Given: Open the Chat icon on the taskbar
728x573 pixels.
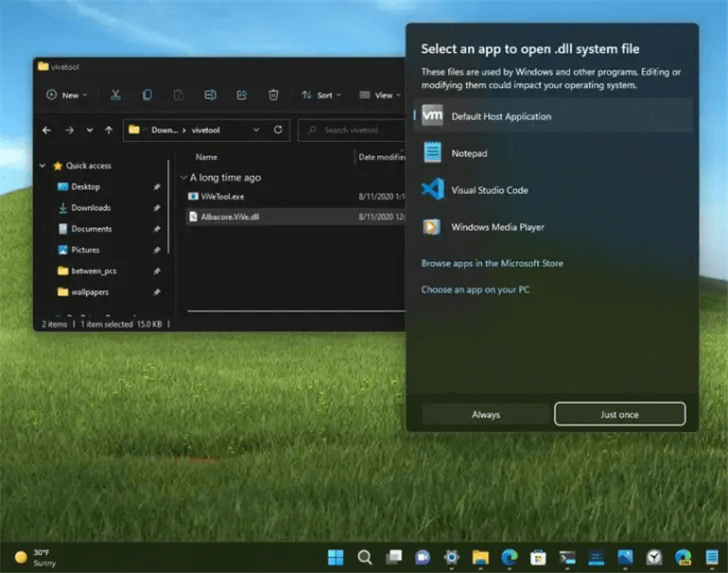Looking at the screenshot, I should coord(423,557).
